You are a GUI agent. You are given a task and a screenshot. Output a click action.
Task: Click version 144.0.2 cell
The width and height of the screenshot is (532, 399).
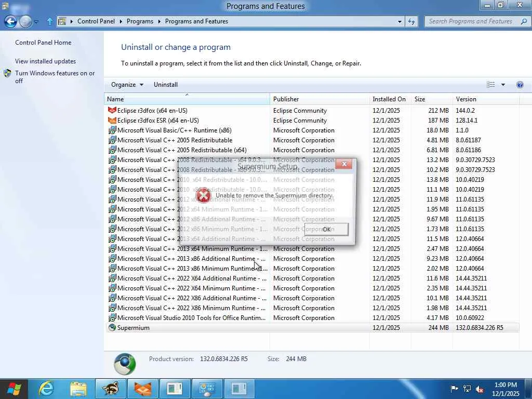point(465,110)
